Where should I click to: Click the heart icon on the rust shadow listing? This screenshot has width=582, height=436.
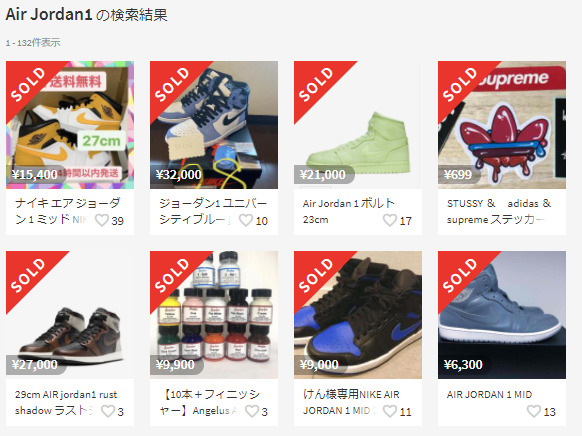[108, 411]
